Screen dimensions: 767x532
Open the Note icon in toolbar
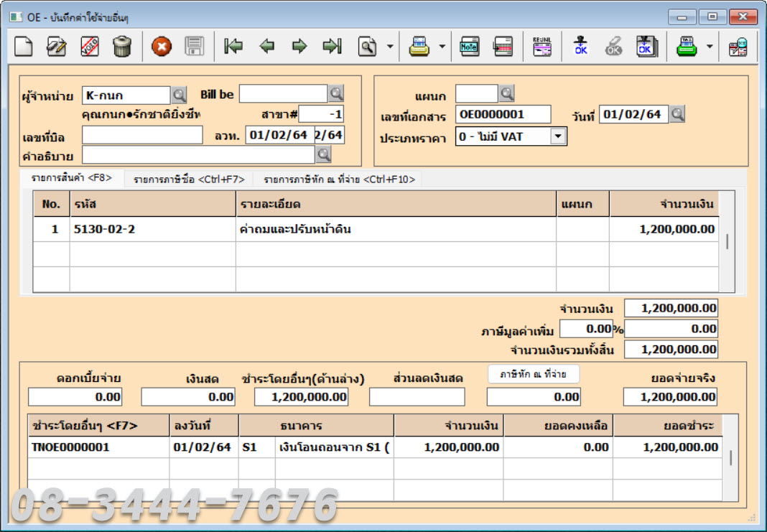tap(469, 47)
